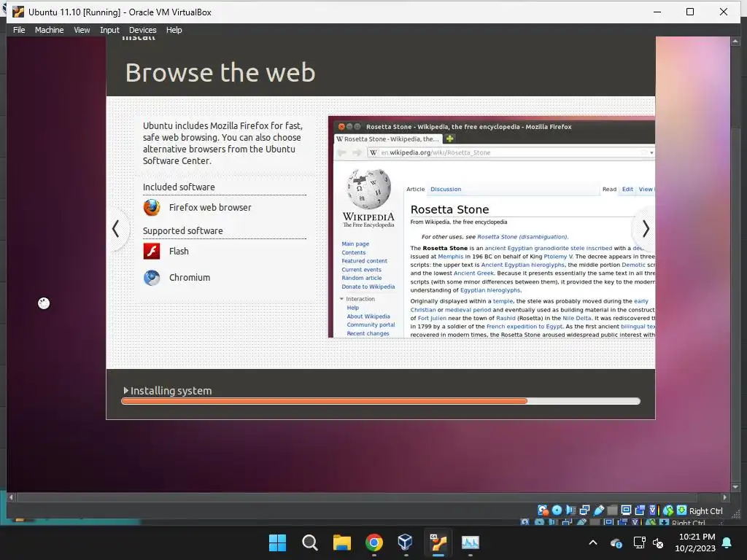Collapse the Interaction sidebar section
Viewport: 747px width, 560px height.
[x=341, y=299]
